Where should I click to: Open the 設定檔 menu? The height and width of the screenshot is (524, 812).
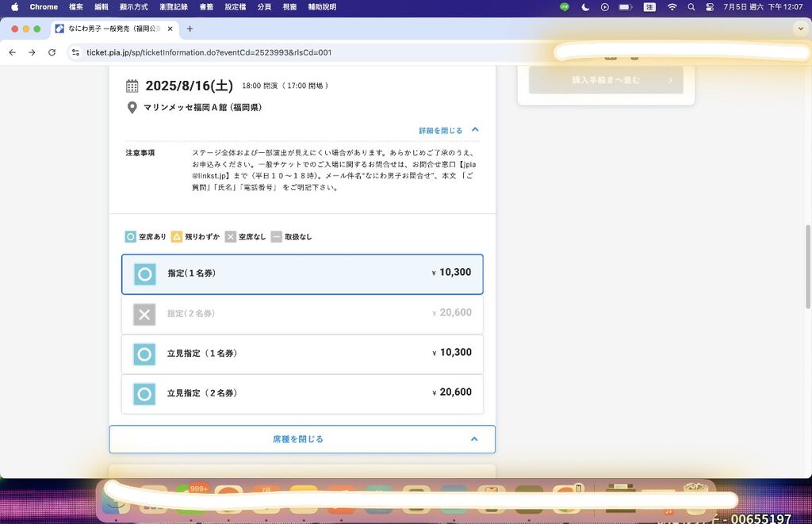pos(236,6)
